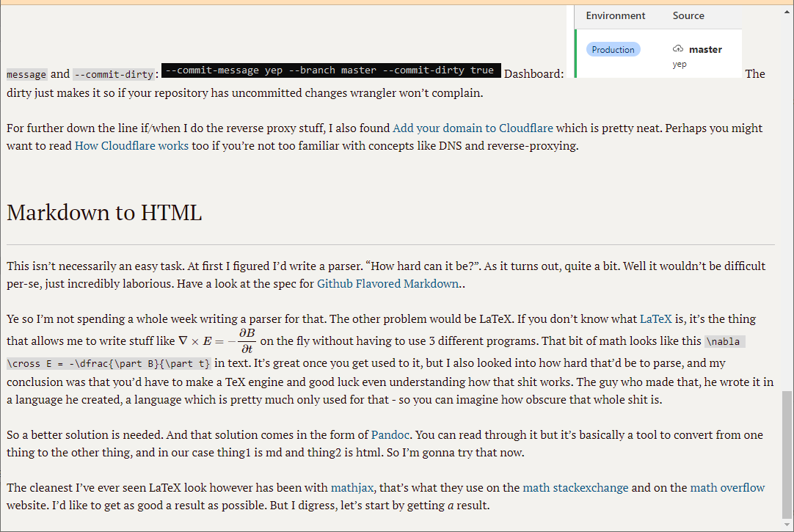Screen dimensions: 794x532
Task: Click the rendered curl E math formula
Action: 216,340
